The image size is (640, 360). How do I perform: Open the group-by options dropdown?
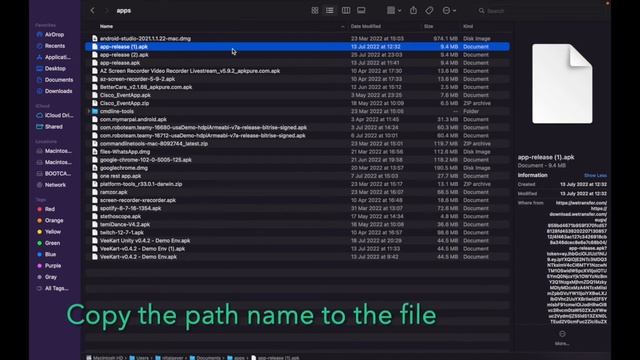click(x=394, y=11)
